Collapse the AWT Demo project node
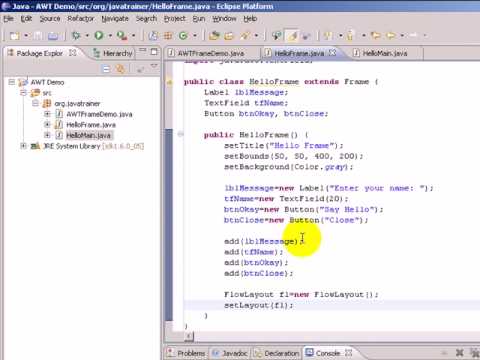The height and width of the screenshot is (360, 480). (12, 82)
